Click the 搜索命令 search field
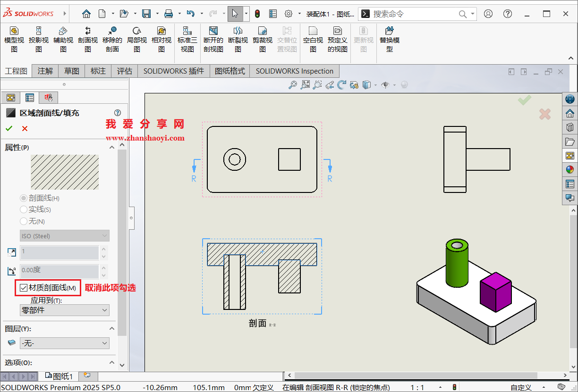 pos(417,14)
